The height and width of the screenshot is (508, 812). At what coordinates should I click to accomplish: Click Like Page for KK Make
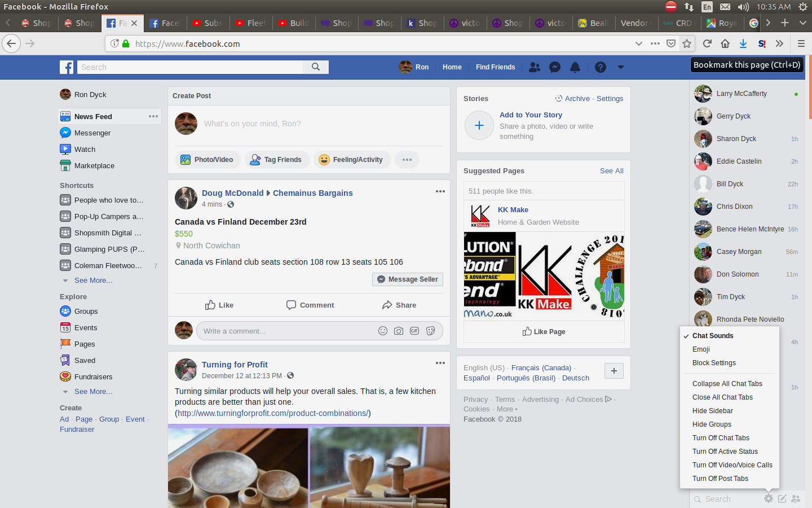544,331
